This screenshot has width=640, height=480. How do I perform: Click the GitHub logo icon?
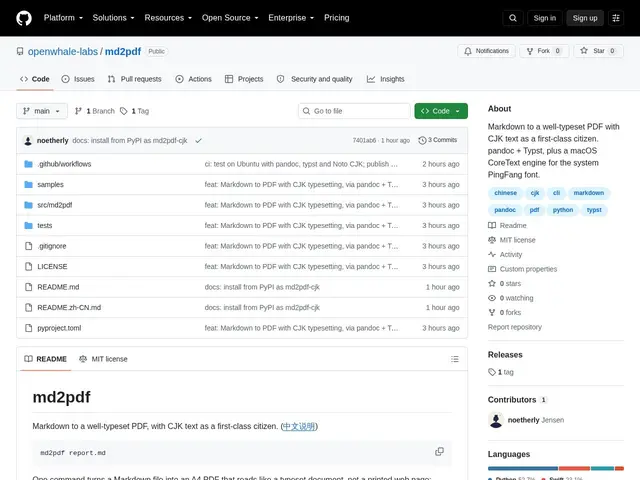click(24, 18)
